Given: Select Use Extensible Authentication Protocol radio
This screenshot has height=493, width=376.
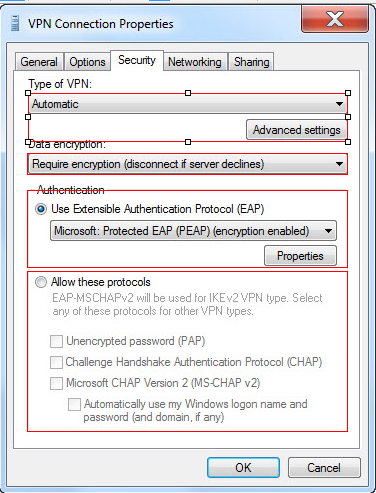Looking at the screenshot, I should (x=41, y=209).
